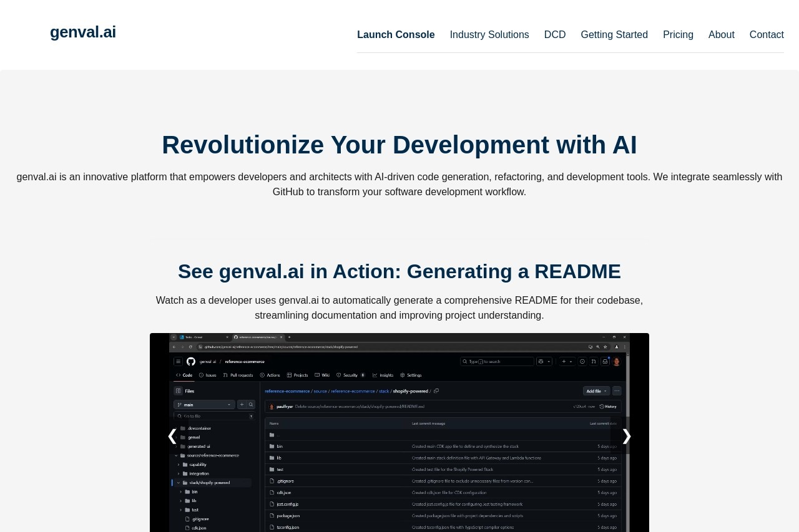Image resolution: width=799 pixels, height=532 pixels.
Task: Open the DCD nav item
Action: (x=555, y=35)
